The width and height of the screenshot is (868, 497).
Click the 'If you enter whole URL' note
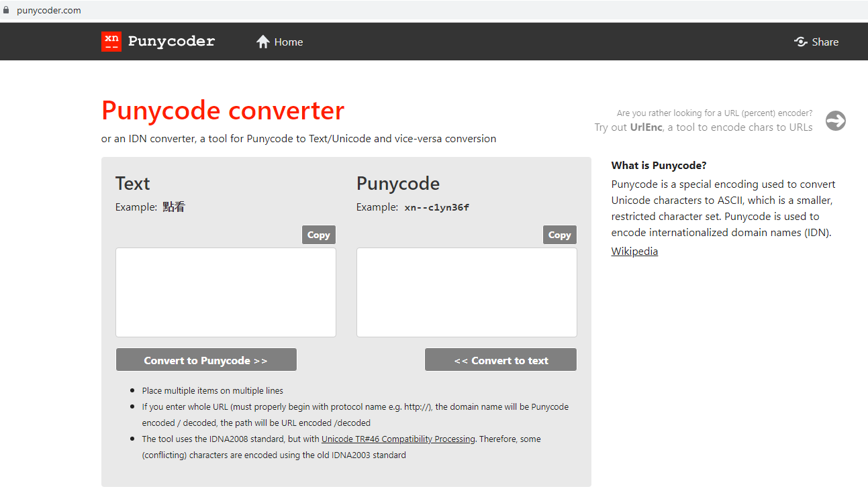tap(355, 415)
